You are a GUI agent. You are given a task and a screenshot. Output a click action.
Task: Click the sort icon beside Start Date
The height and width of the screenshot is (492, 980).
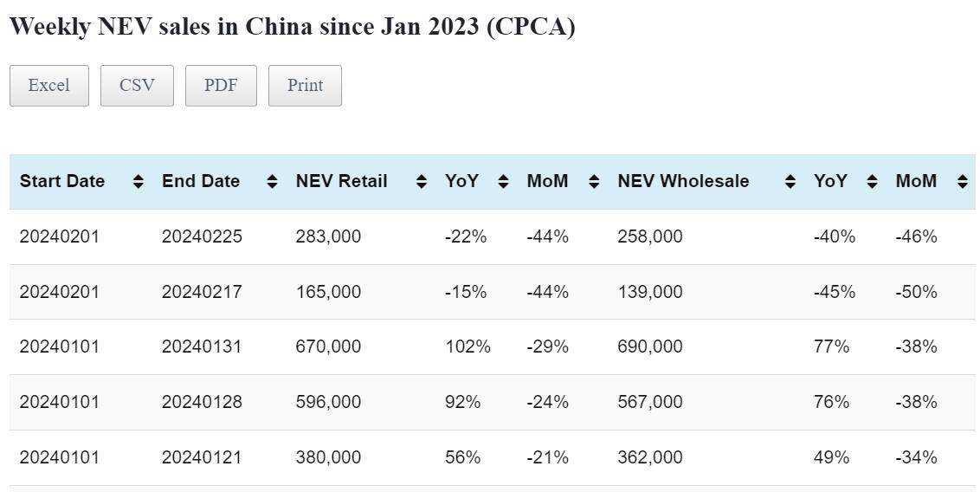[138, 182]
